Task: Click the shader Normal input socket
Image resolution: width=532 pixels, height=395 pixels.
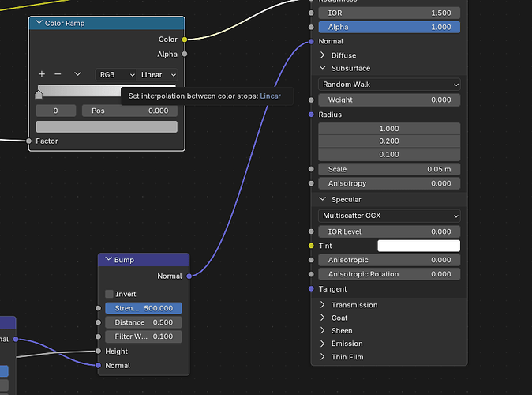Action: pyautogui.click(x=311, y=41)
